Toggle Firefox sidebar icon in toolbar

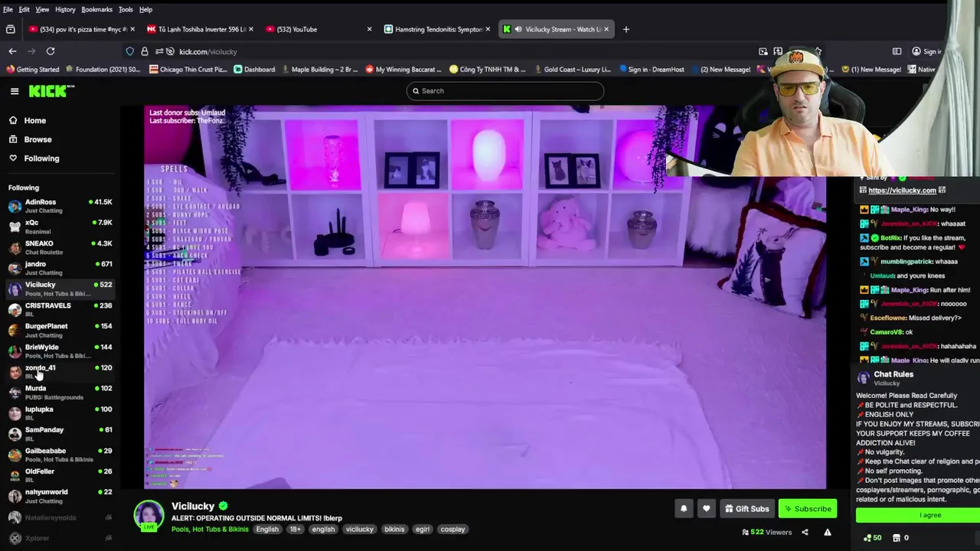point(897,51)
